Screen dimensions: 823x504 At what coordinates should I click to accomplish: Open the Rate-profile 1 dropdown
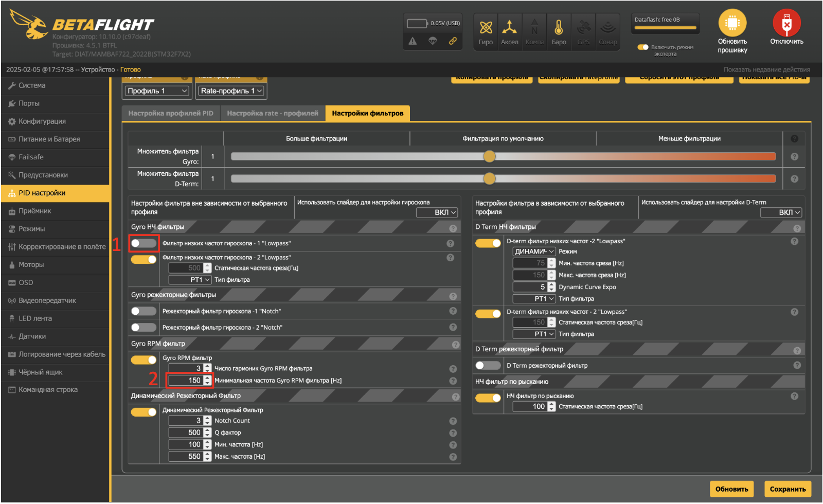click(x=231, y=91)
